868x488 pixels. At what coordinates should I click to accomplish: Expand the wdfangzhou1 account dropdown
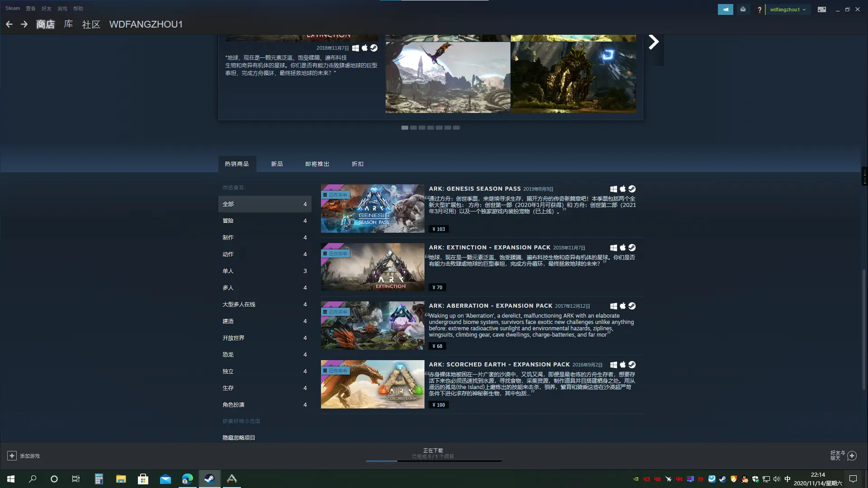pos(788,9)
